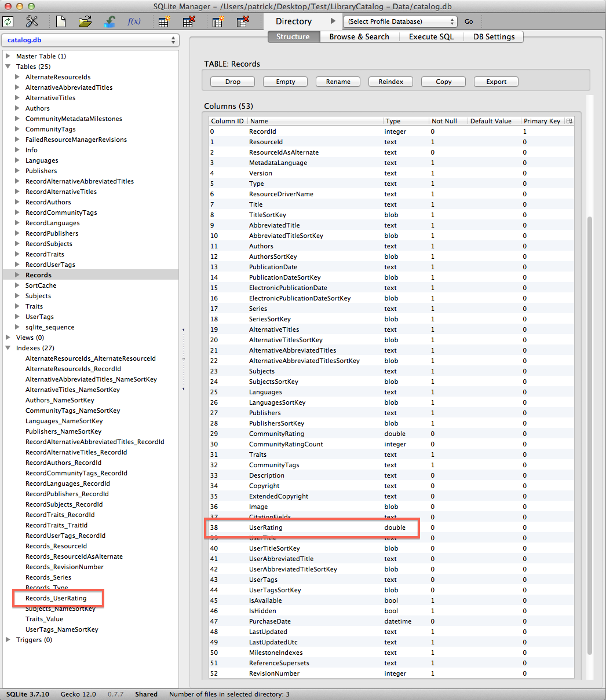
Task: Select the UserRating column row
Action: (x=391, y=527)
